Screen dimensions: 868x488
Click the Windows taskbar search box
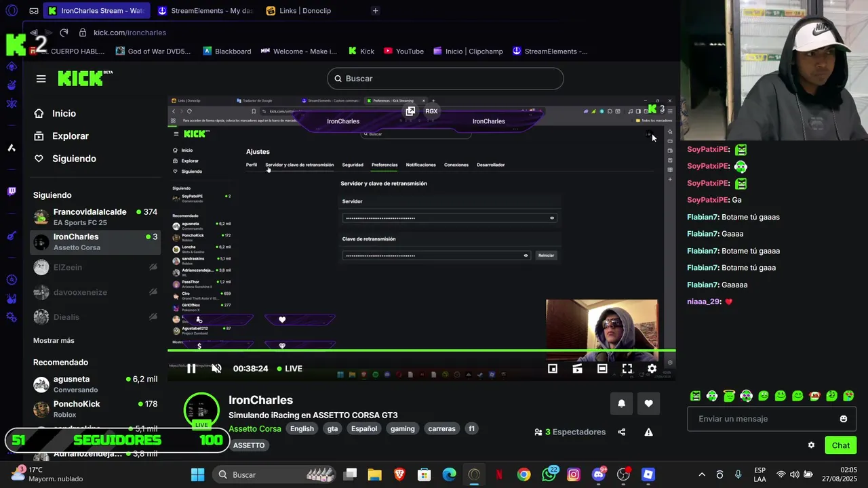click(x=274, y=474)
